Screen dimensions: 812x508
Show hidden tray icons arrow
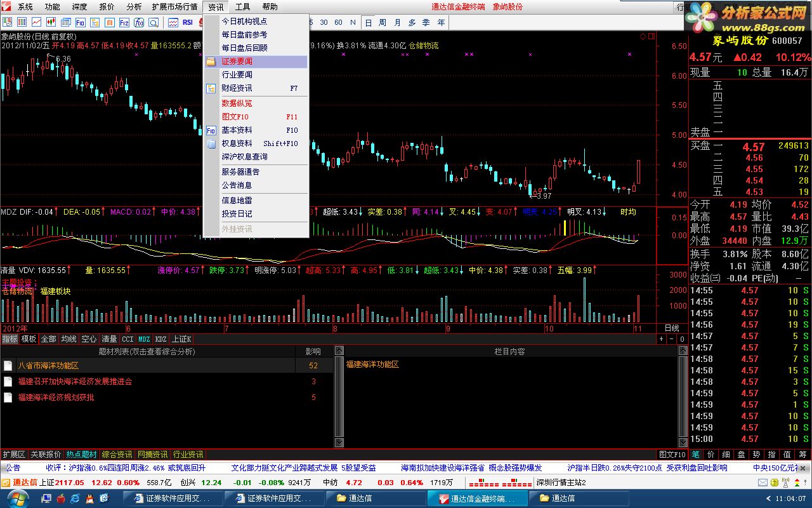(769, 498)
